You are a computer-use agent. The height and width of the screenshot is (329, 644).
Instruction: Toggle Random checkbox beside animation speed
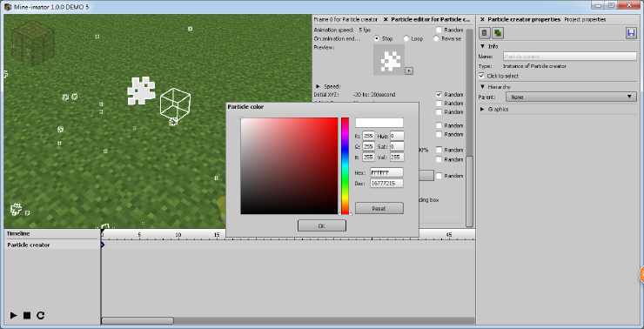(x=439, y=30)
